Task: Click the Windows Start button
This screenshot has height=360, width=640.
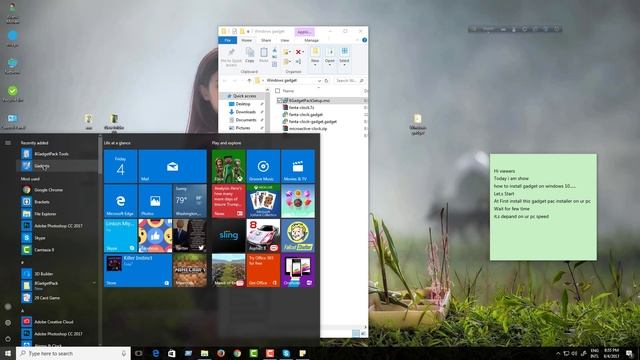Action: click(x=8, y=353)
